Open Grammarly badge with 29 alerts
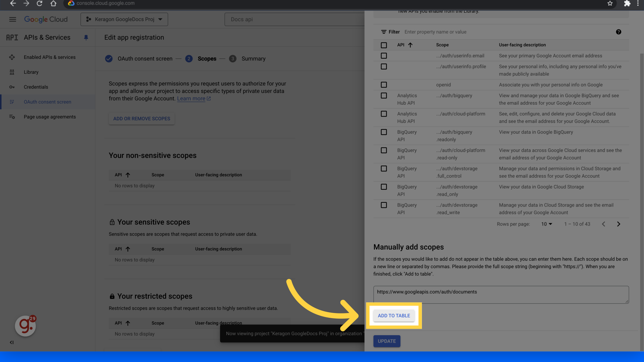The image size is (644, 362). point(25,325)
